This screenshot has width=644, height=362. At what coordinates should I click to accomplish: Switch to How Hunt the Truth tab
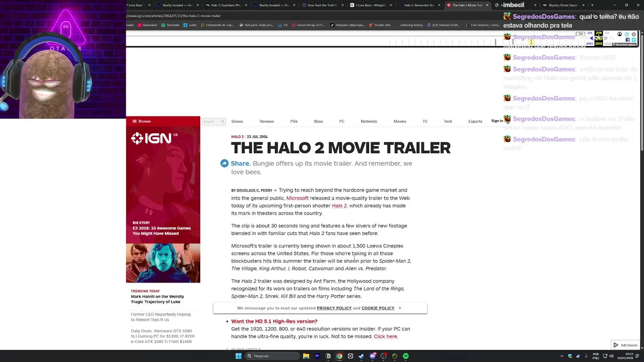pos(322,5)
